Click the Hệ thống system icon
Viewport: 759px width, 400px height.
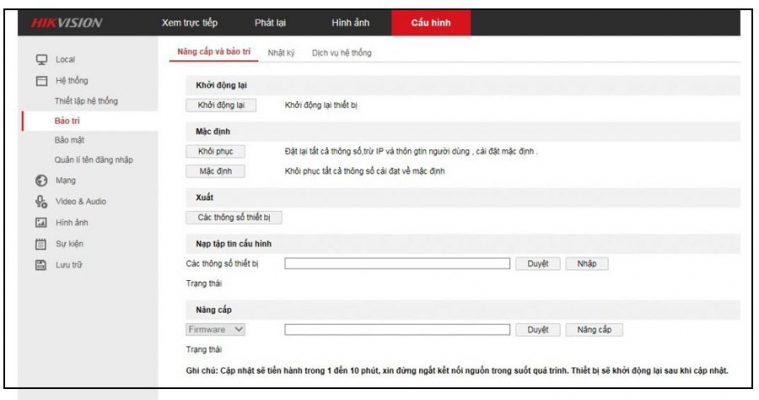coord(42,81)
